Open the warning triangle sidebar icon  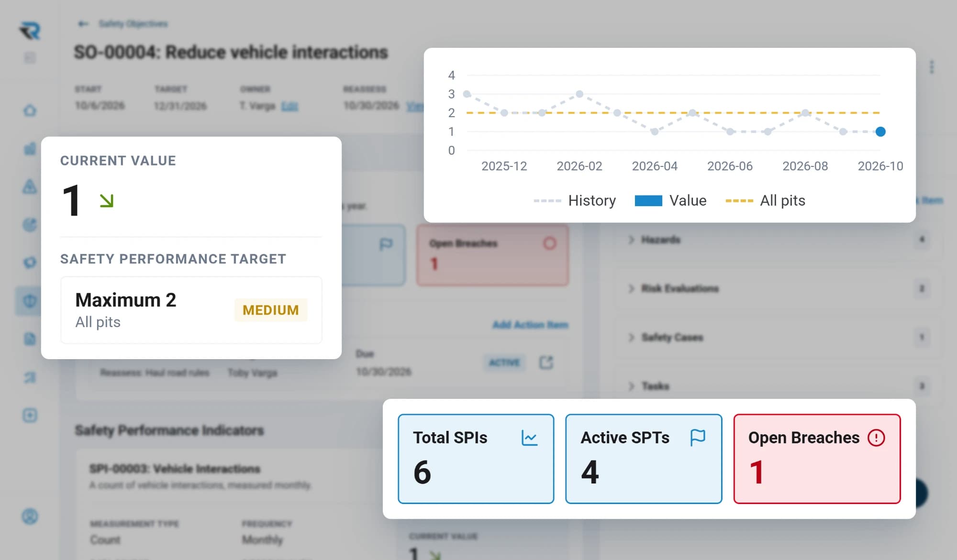pos(30,186)
